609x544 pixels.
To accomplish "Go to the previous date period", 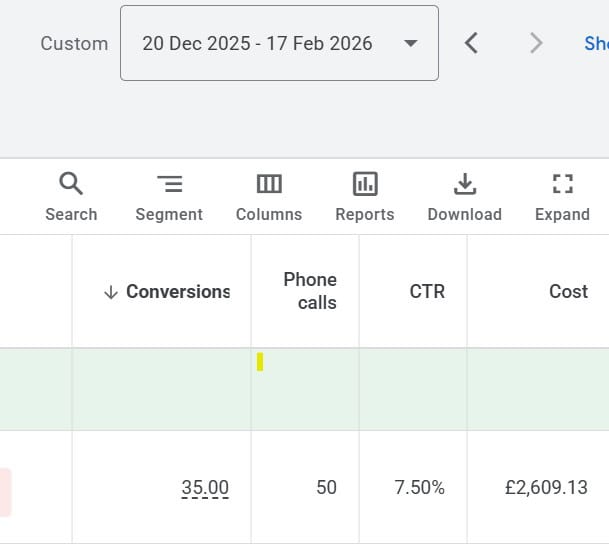I will [472, 43].
